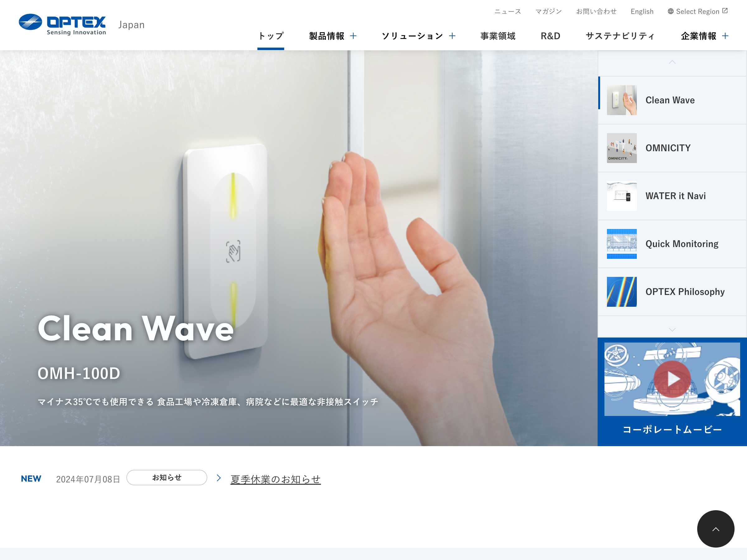Viewport: 747px width, 560px height.
Task: Open 企業情報 navigation item
Action: tap(698, 36)
